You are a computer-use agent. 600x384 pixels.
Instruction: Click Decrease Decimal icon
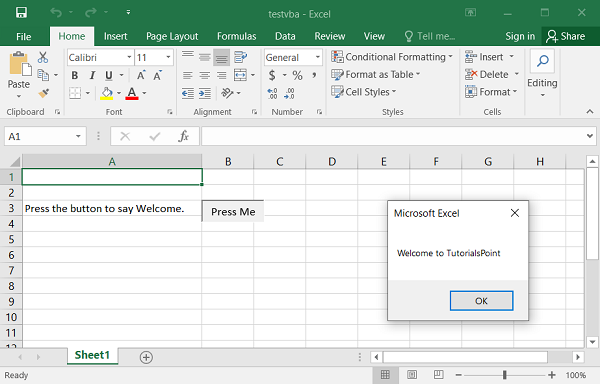pyautogui.click(x=289, y=93)
